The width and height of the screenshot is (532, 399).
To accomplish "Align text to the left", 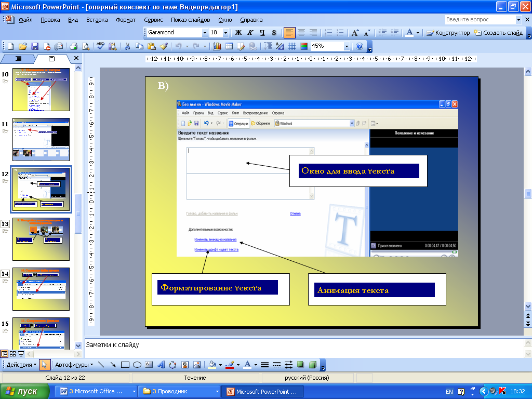I will (289, 33).
